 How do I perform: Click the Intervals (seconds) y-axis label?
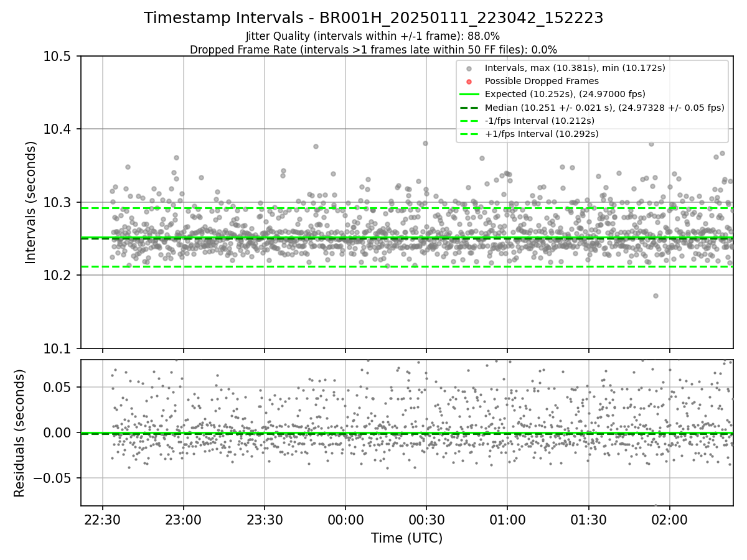(31, 202)
